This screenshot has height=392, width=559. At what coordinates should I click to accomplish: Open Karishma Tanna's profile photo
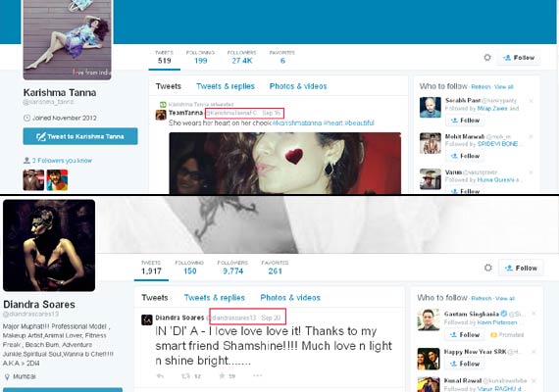pos(68,38)
